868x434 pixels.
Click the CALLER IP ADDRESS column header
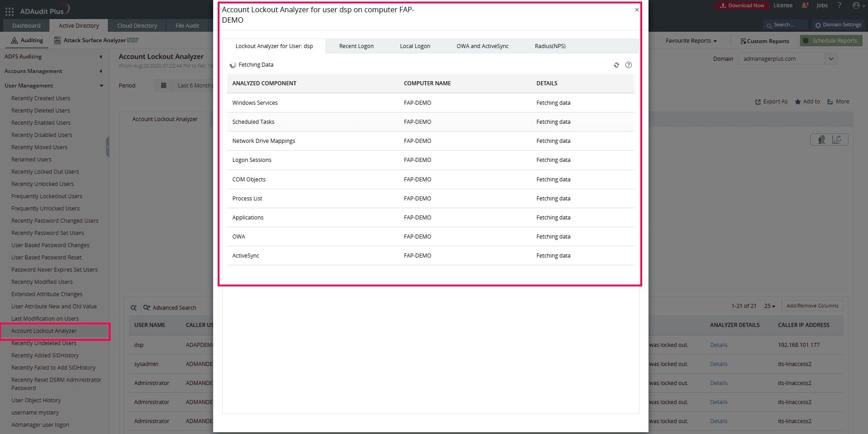tap(804, 325)
